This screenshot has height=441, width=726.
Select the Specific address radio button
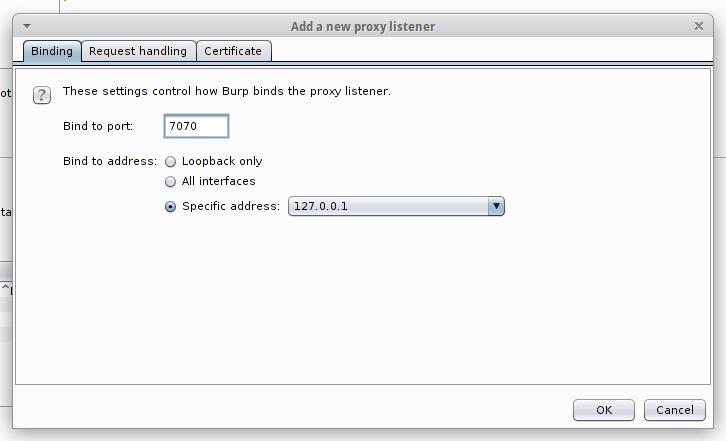[x=171, y=207]
